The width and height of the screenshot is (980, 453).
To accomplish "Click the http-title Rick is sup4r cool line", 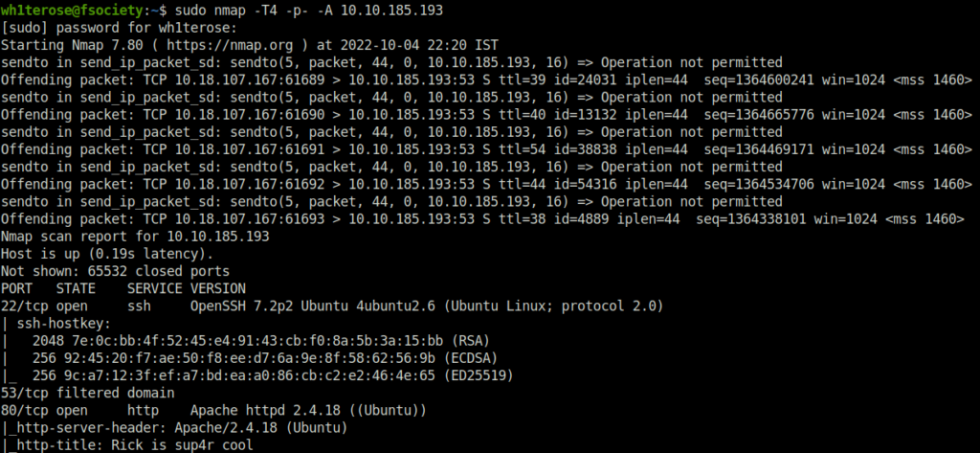I will [127, 446].
